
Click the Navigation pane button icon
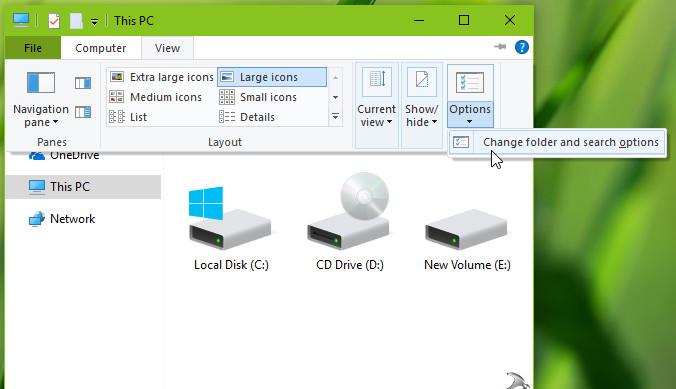41,83
